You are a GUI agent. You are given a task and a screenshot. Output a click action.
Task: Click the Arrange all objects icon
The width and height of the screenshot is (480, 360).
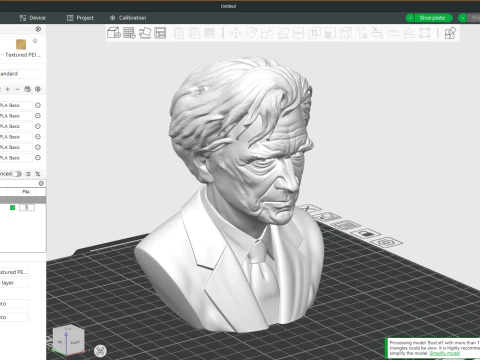(x=160, y=33)
